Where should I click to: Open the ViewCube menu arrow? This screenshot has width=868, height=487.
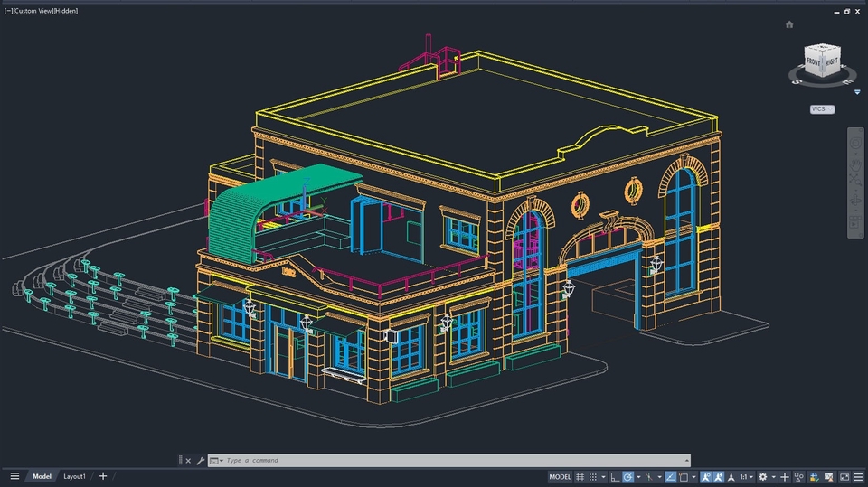[857, 92]
